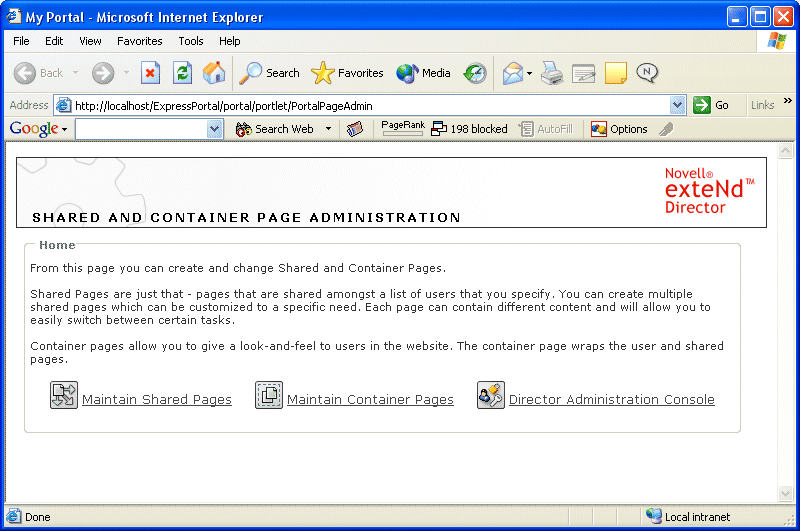The width and height of the screenshot is (800, 531).
Task: Open the Media toolbar button
Action: click(x=423, y=73)
